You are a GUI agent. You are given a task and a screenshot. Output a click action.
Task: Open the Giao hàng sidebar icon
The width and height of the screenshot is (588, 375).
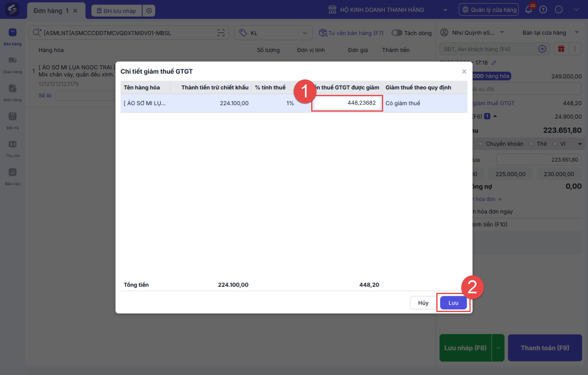point(13,61)
